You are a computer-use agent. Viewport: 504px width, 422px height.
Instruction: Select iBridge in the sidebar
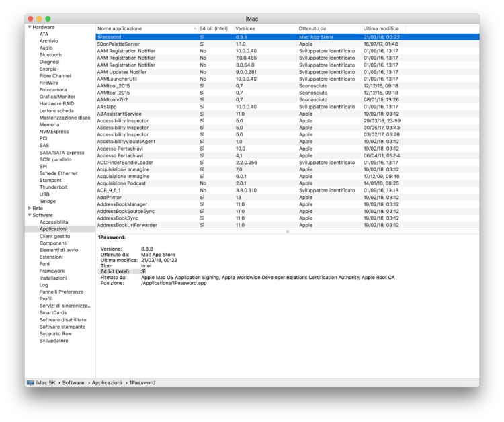(x=48, y=201)
